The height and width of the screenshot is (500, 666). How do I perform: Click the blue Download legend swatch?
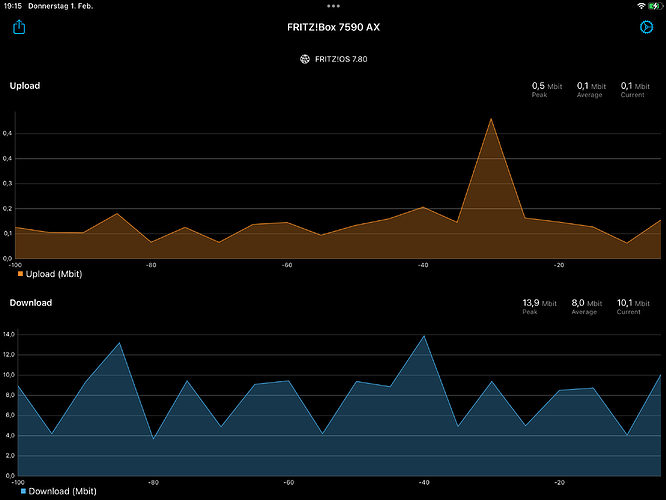tap(23, 491)
